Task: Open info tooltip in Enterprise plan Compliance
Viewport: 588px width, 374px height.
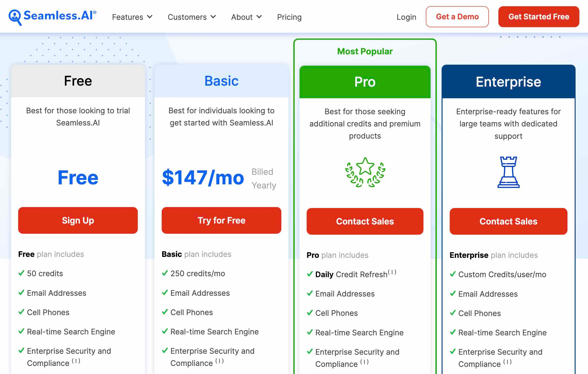Action: pyautogui.click(x=507, y=362)
